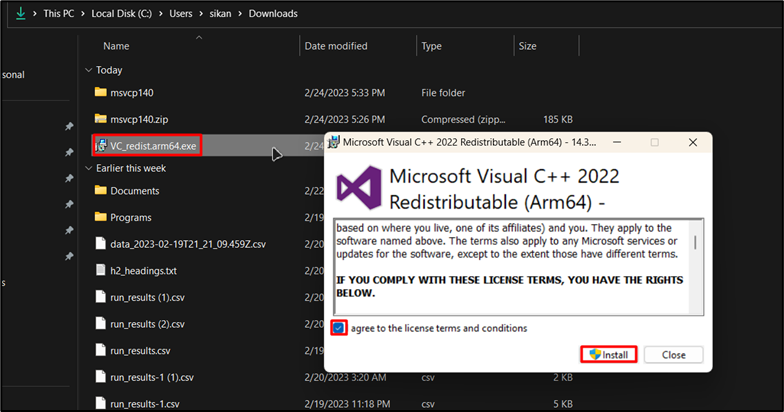The image size is (784, 412).
Task: Expand chevron after This PC in breadcrumb
Action: (82, 14)
